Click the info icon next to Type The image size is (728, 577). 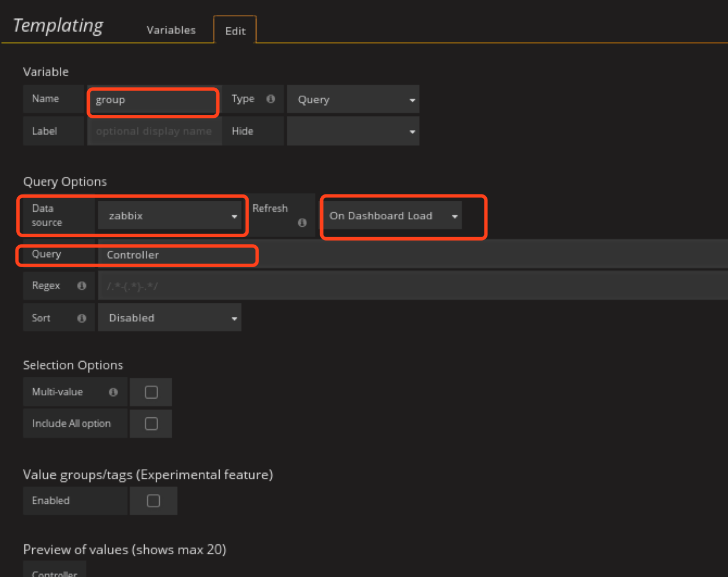point(271,99)
